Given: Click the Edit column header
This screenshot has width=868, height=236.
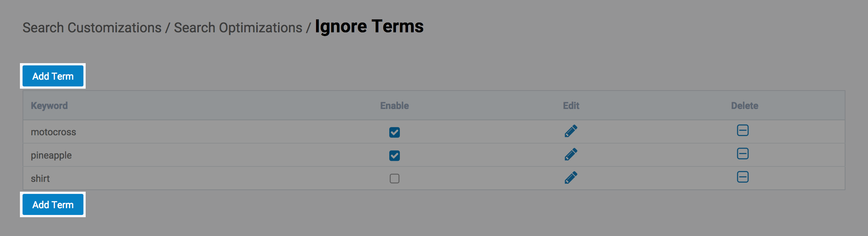Looking at the screenshot, I should [x=571, y=106].
